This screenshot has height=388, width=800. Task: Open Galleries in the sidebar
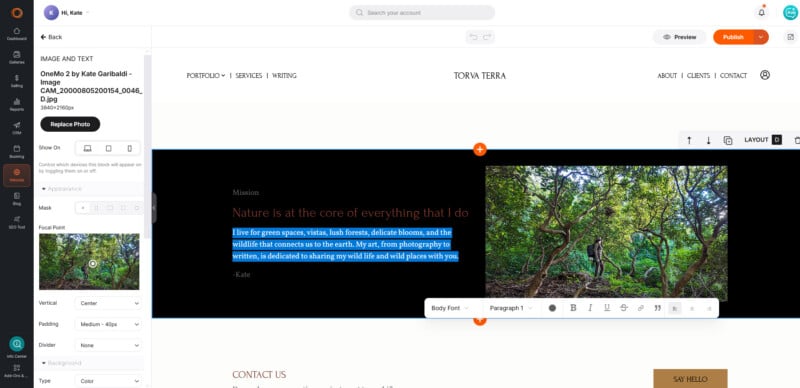(x=17, y=57)
